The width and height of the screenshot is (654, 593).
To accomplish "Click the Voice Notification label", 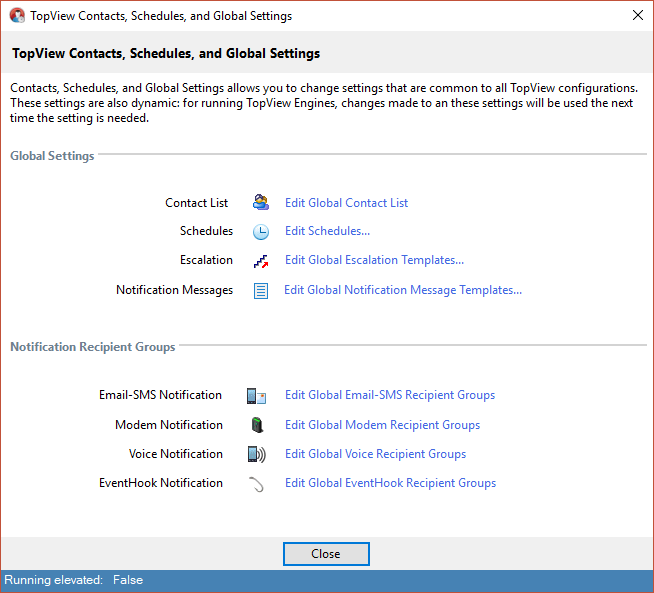I will click(176, 454).
